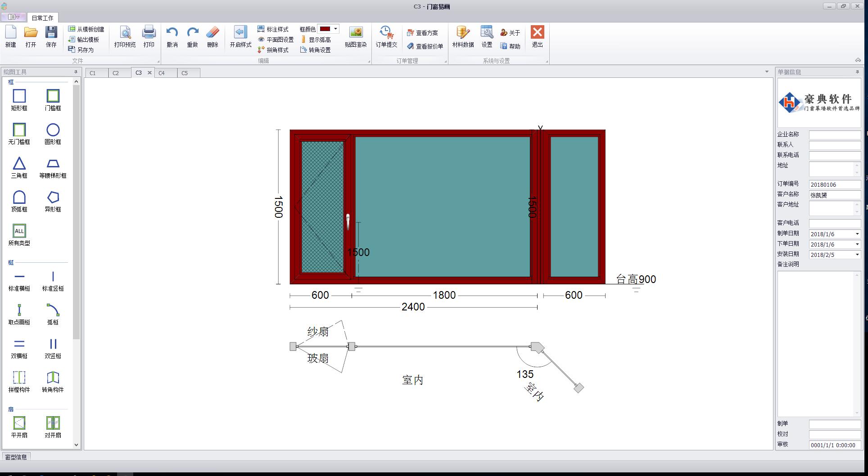Pin the 绘图工具 panel

point(76,72)
